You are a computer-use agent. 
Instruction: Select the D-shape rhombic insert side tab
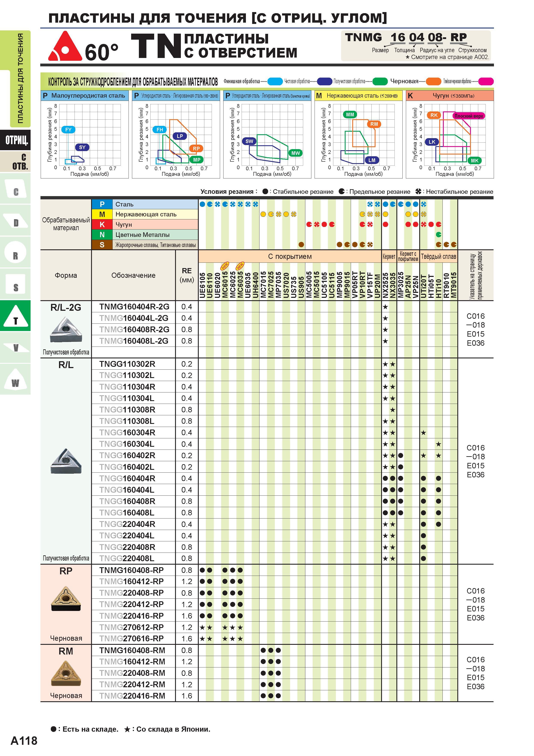click(16, 220)
